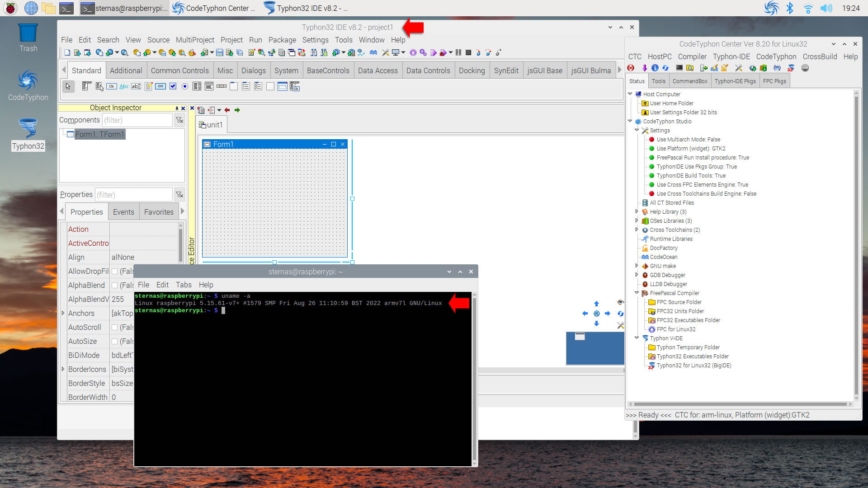868x488 pixels.
Task: Toggle the AllowDropFiles property checkbox
Action: (115, 272)
